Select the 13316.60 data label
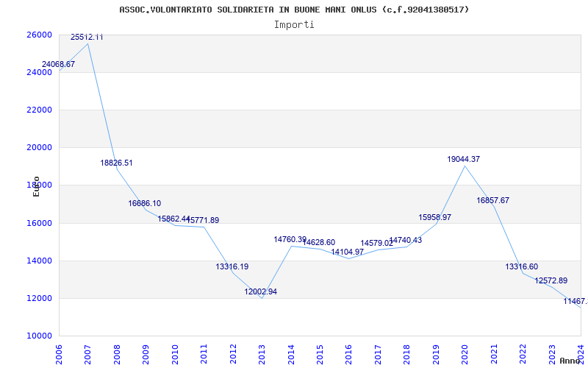This screenshot has width=588, height=368. 522,266
